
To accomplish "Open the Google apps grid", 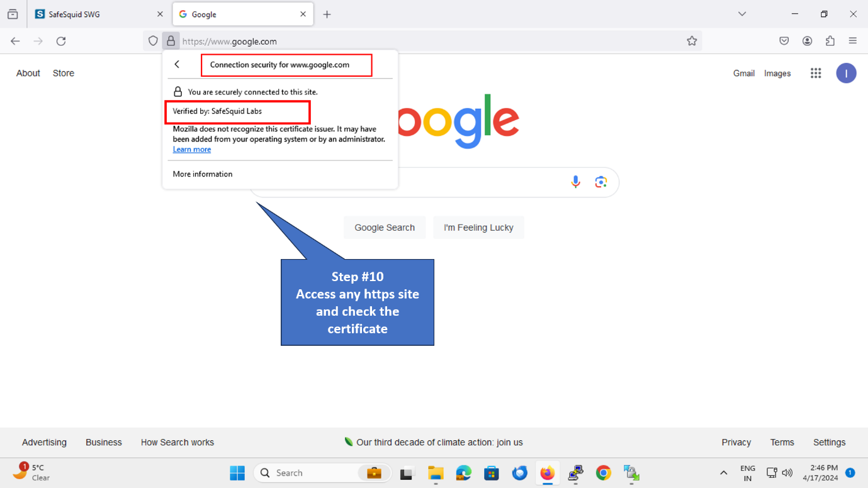I will (816, 74).
